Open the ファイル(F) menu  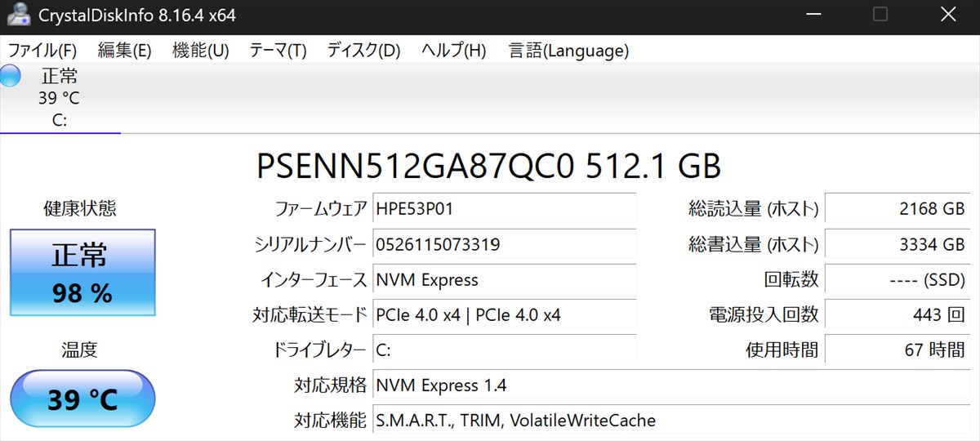coord(42,51)
